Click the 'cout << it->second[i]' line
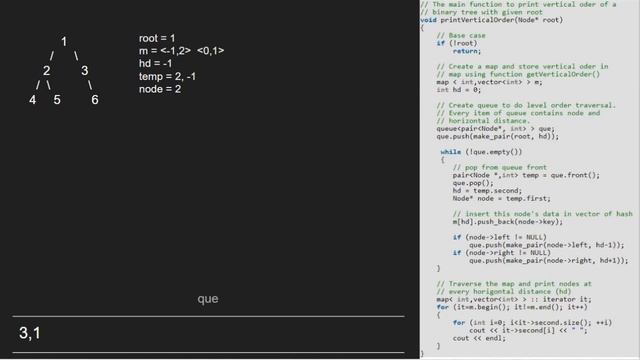 click(x=528, y=330)
